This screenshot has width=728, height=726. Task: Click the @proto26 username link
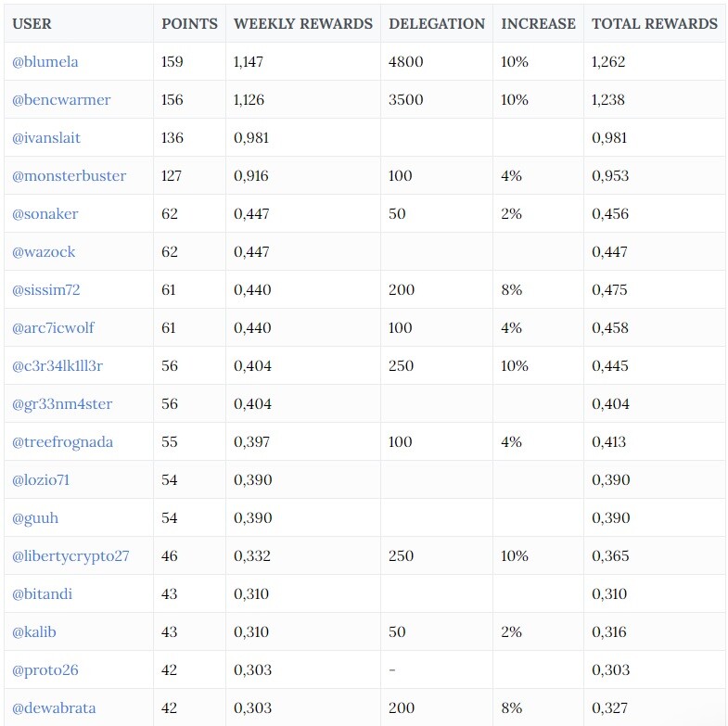point(45,670)
